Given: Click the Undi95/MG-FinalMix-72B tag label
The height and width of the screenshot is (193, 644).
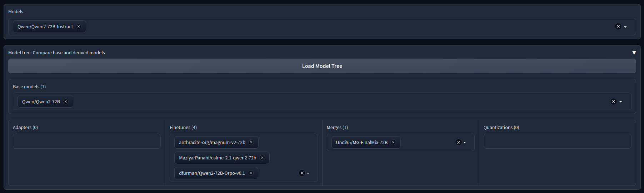Looking at the screenshot, I should click(361, 142).
